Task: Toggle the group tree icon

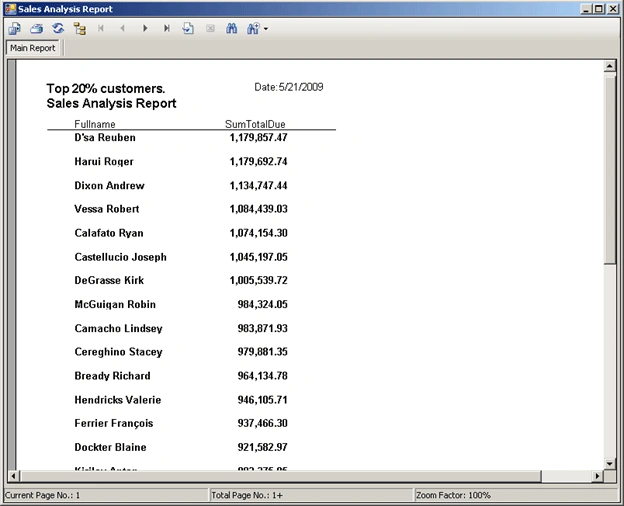Action: (80, 29)
